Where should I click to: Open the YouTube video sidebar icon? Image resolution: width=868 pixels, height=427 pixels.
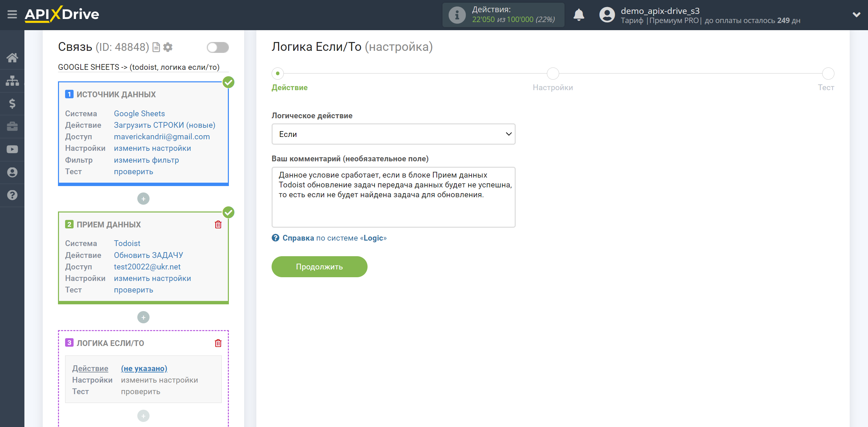[12, 149]
